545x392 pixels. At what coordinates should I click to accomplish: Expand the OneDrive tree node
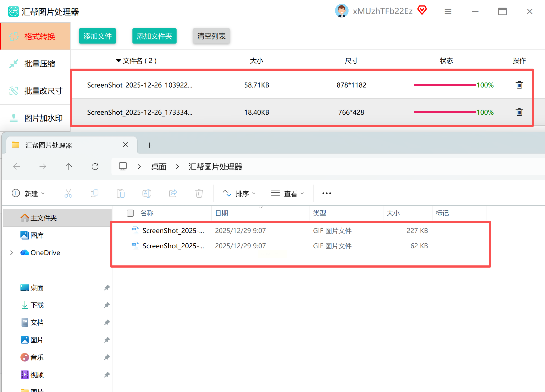coord(11,253)
